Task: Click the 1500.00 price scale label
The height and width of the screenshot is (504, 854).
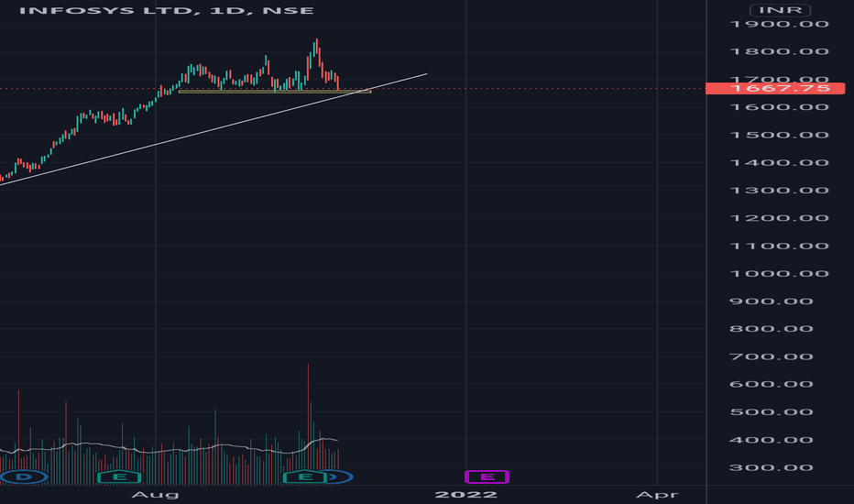Action: (779, 135)
